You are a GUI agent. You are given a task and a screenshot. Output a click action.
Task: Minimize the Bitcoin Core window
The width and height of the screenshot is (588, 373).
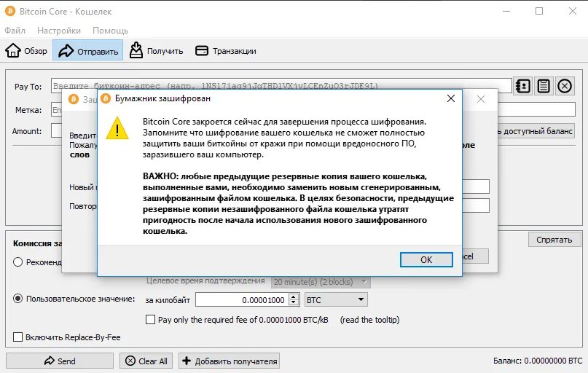(x=506, y=11)
